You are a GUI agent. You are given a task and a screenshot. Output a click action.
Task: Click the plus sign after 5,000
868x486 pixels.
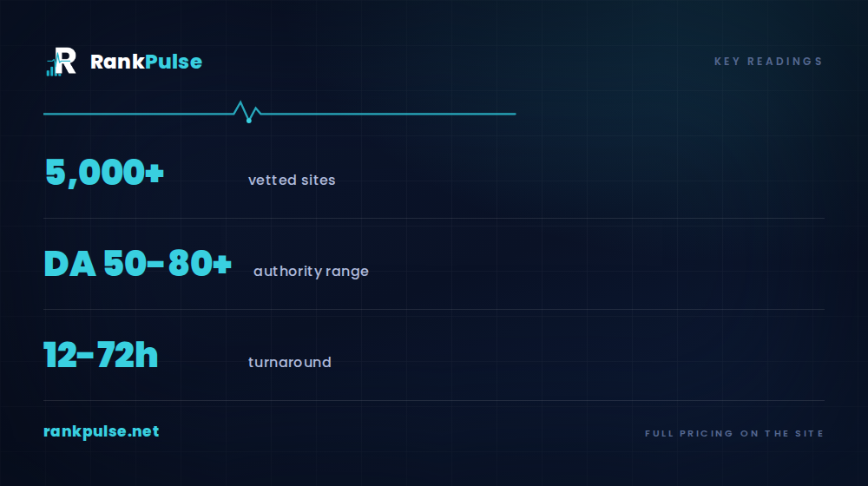pyautogui.click(x=155, y=174)
